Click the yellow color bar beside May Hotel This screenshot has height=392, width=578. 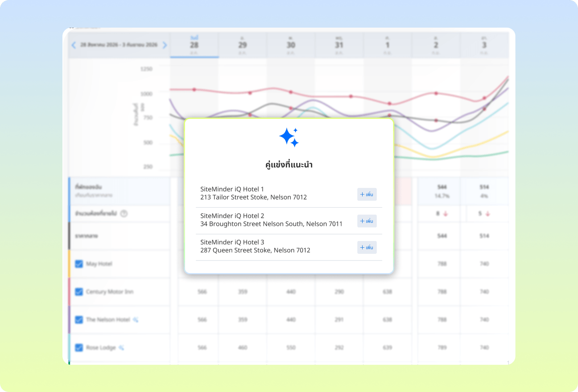[69, 264]
